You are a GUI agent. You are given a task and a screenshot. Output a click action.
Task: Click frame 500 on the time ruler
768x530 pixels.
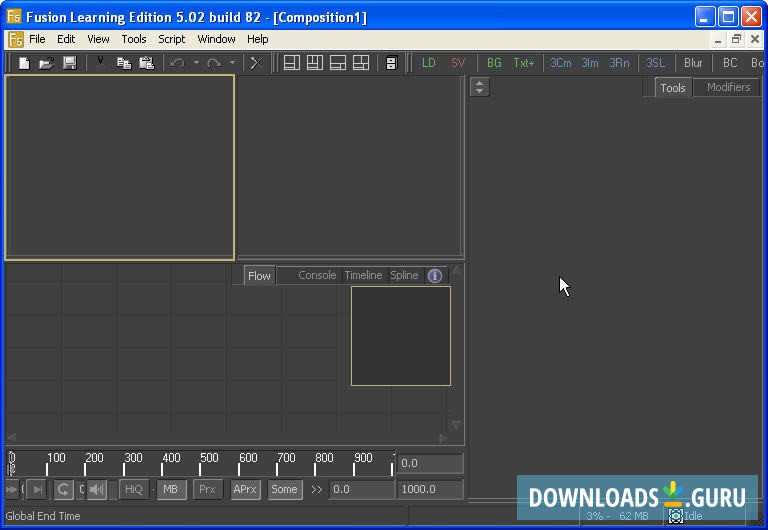pos(202,462)
